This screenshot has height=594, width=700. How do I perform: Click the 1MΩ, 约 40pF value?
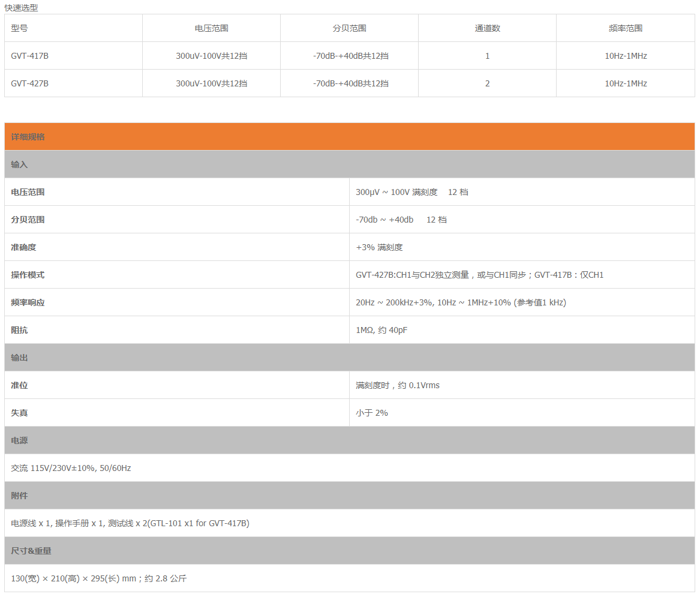coord(381,330)
